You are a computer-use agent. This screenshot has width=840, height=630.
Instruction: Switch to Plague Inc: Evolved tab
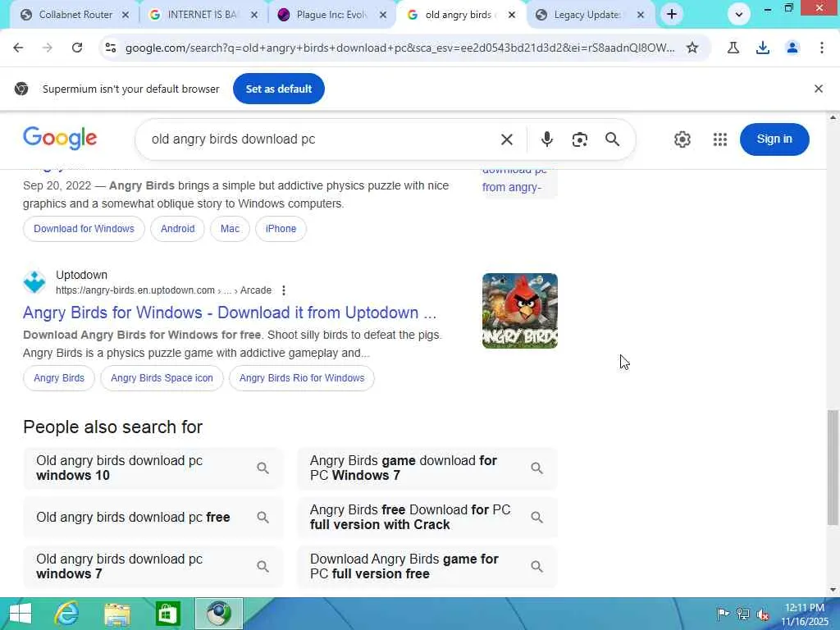[331, 15]
